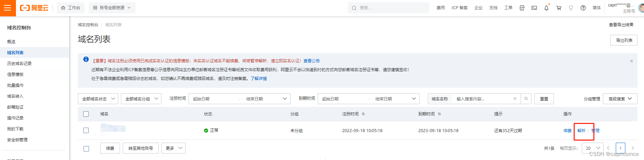
Task: Open 操作记录 in the sidebar
Action: click(x=15, y=118)
